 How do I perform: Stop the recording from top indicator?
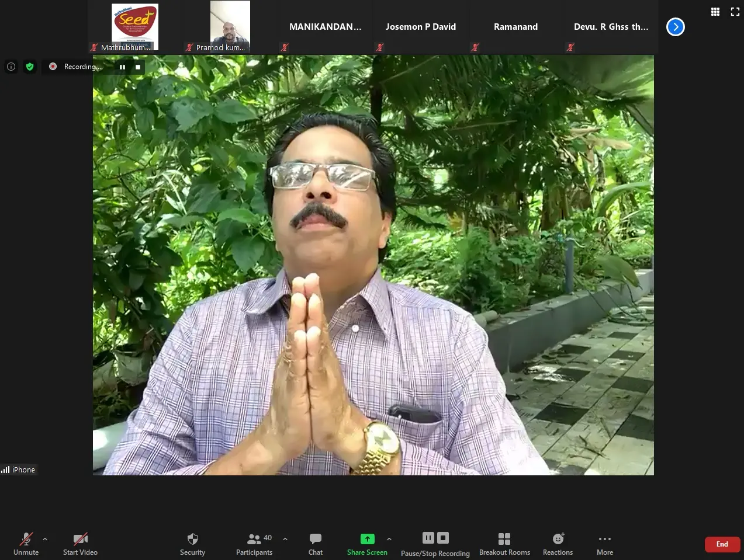tap(138, 67)
